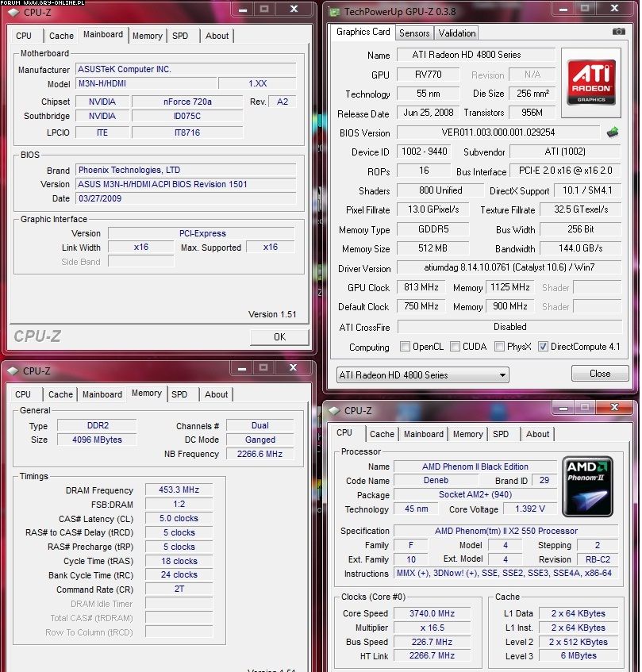
Task: Open the Memory tab in the Mainboard CPU-Z window
Action: click(147, 36)
